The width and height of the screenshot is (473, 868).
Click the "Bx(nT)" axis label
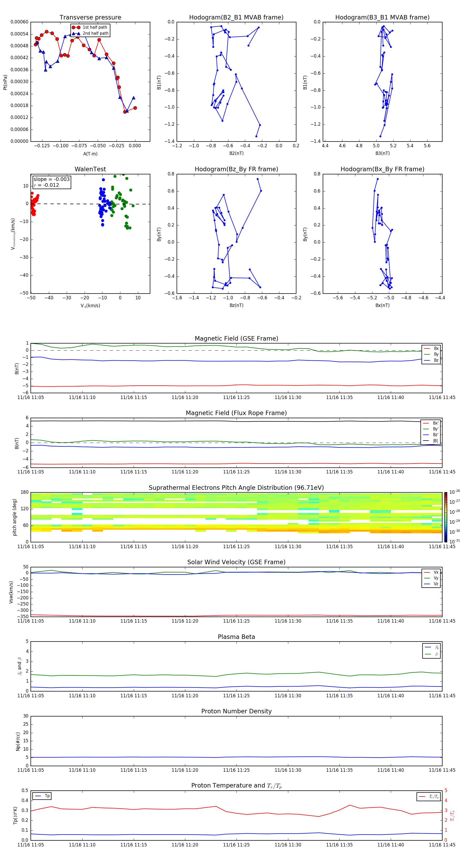point(382,305)
